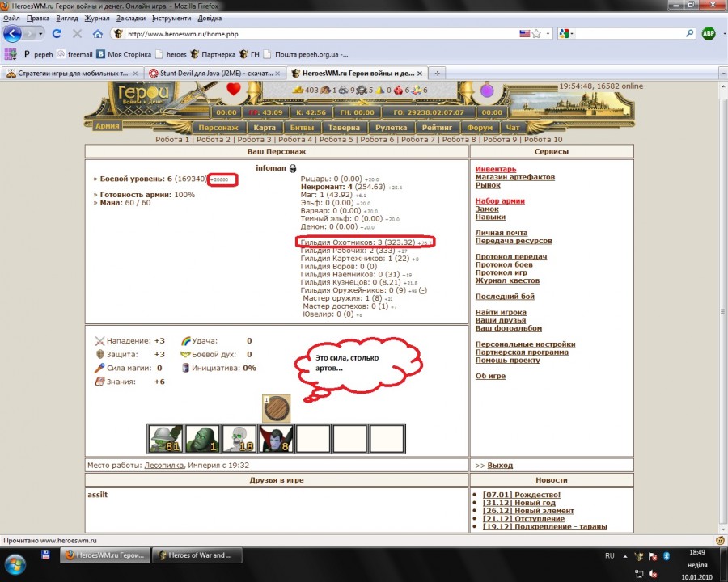Open the Рулетка game menu

point(391,128)
